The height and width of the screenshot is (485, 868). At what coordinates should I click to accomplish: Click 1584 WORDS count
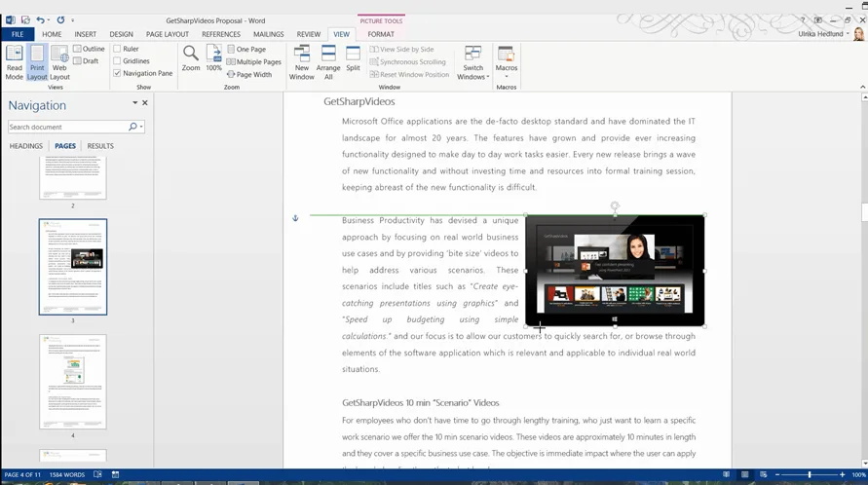pos(67,474)
